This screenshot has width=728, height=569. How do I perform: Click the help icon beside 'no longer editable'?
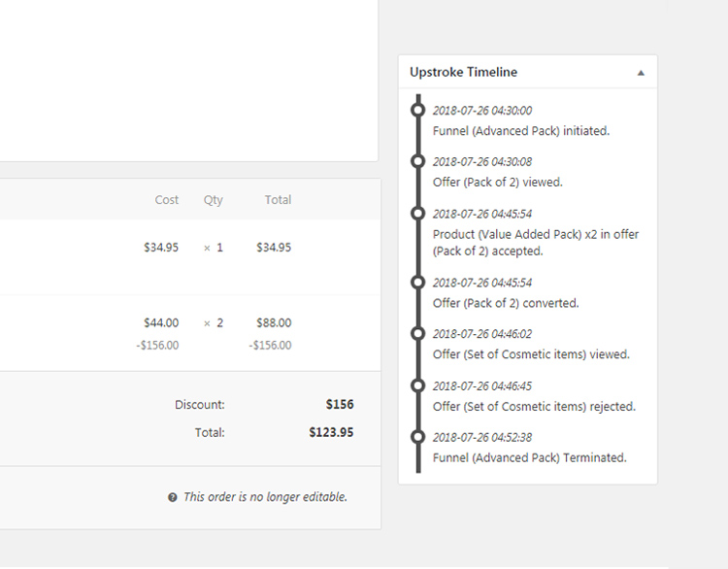(172, 497)
